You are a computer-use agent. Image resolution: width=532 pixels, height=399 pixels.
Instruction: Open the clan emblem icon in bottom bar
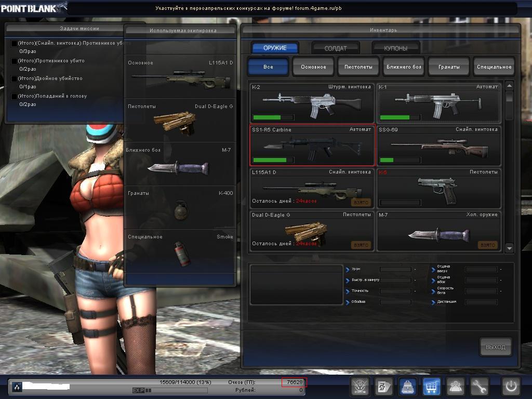pyautogui.click(x=360, y=387)
